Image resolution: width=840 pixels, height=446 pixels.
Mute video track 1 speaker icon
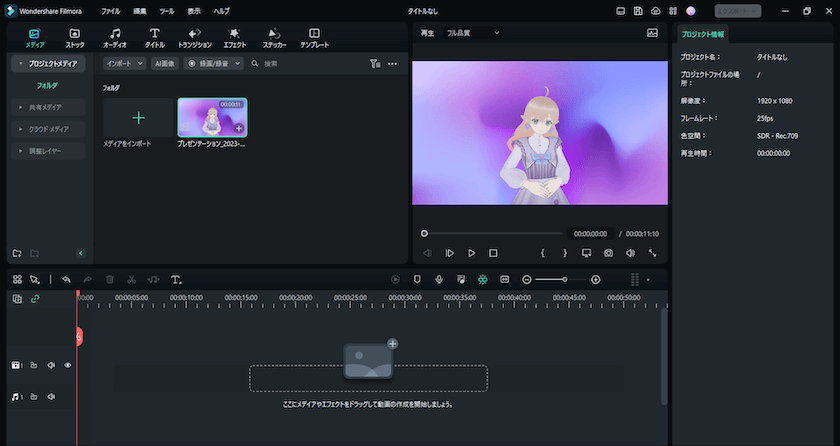tap(51, 365)
